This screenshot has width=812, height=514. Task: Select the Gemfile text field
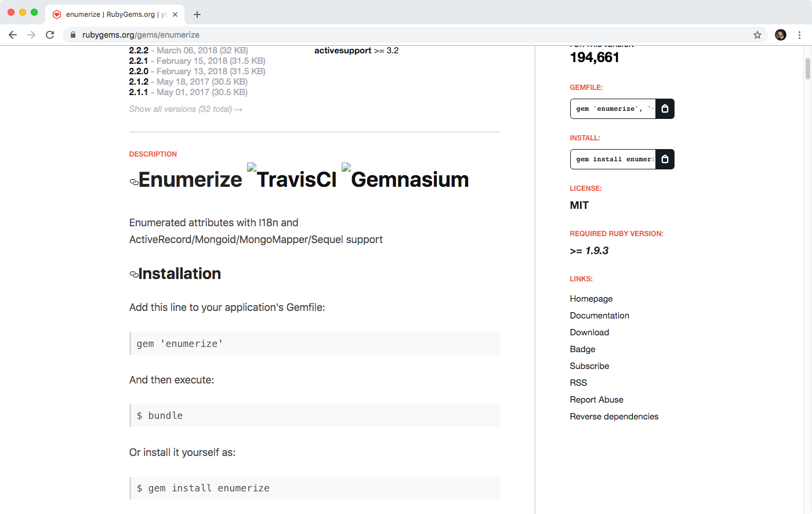point(613,108)
